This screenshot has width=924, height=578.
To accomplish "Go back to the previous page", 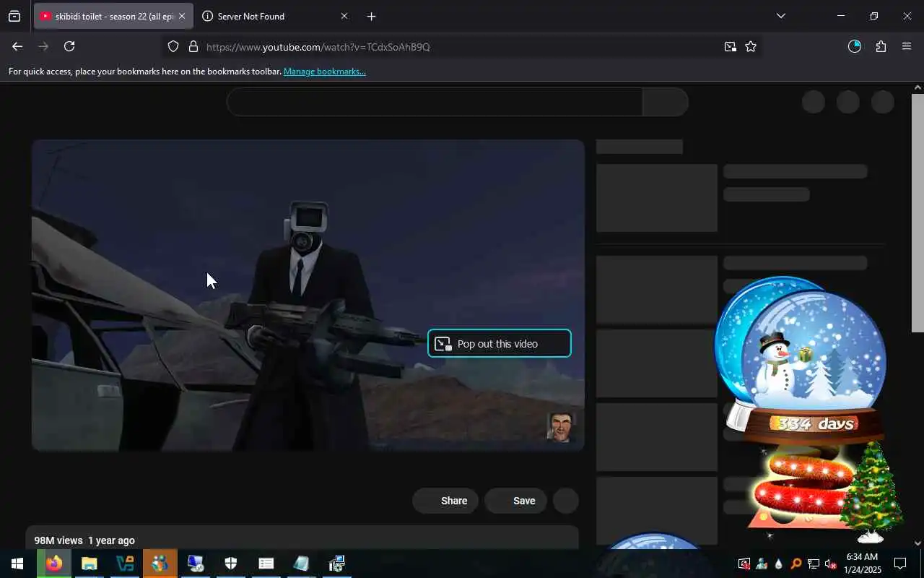I will [17, 46].
